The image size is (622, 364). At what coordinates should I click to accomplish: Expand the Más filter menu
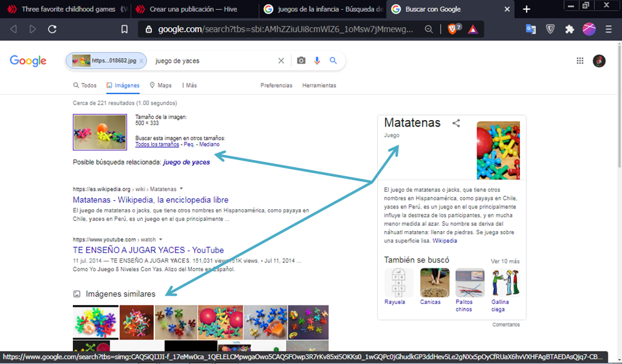click(x=189, y=85)
